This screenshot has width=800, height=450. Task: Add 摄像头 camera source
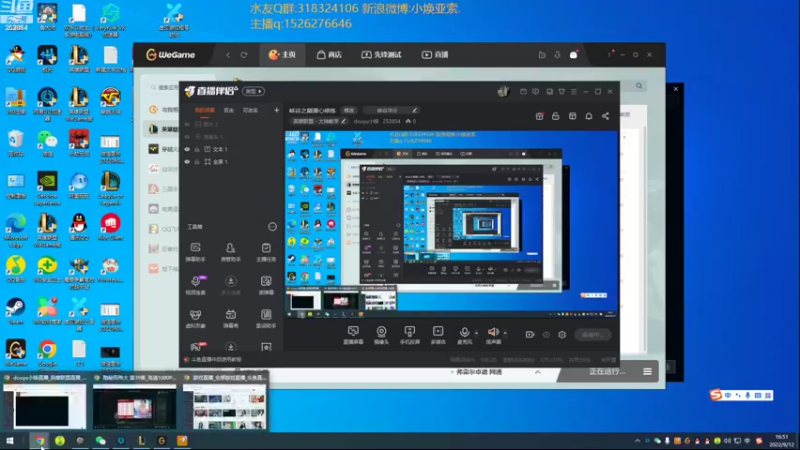point(381,335)
